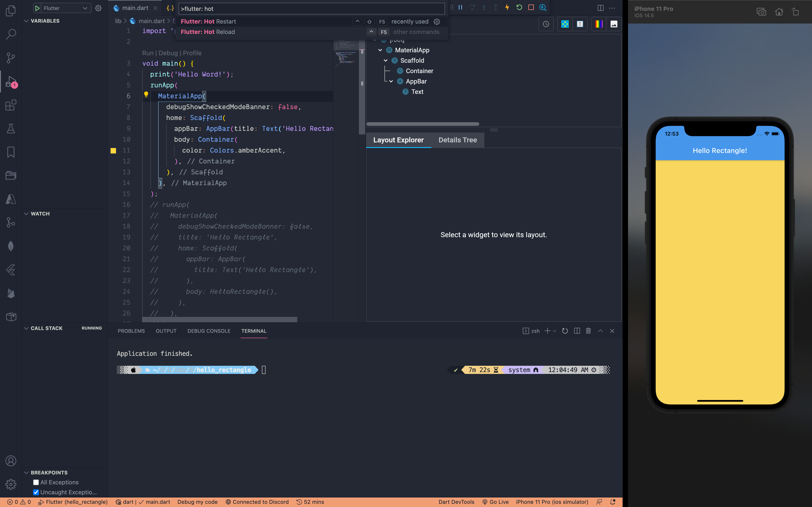Enable the repaint rainbow in the inspector

coord(599,24)
